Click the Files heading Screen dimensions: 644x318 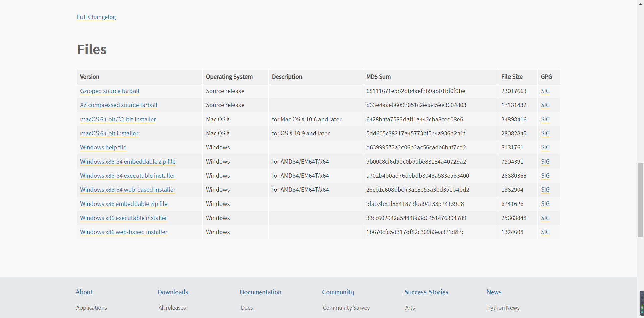click(x=92, y=49)
